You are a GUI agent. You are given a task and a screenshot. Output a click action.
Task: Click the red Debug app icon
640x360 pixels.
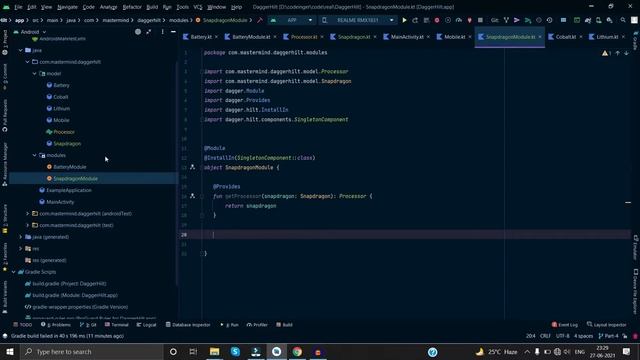(x=437, y=20)
